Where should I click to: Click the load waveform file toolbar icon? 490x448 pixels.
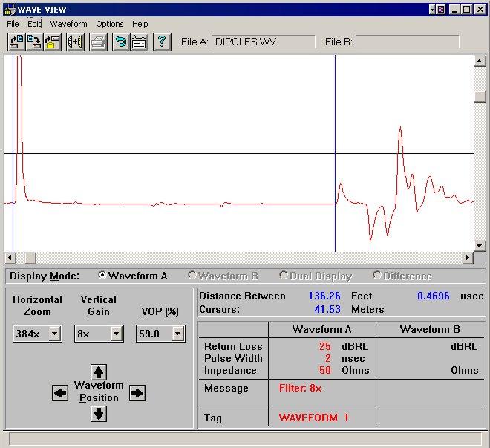pos(16,42)
